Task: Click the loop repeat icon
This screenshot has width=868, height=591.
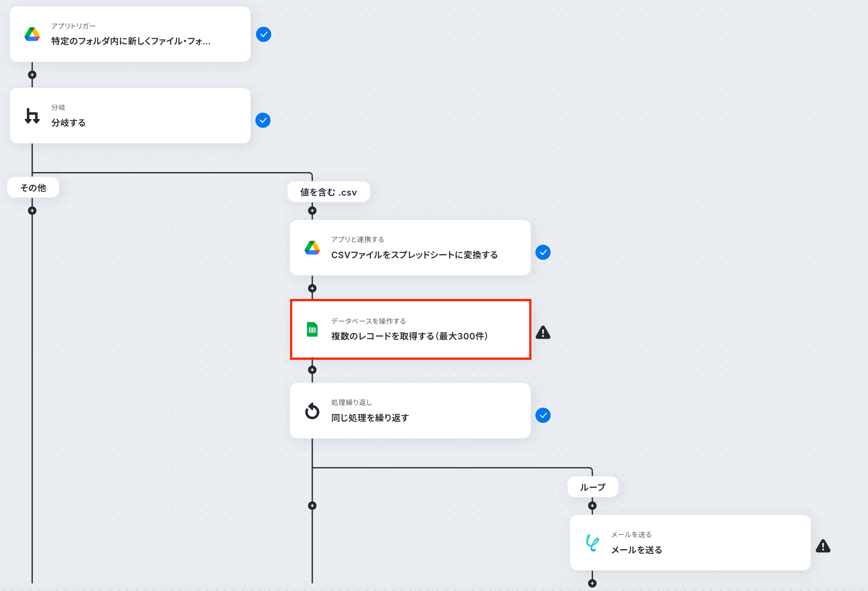Action: (312, 411)
